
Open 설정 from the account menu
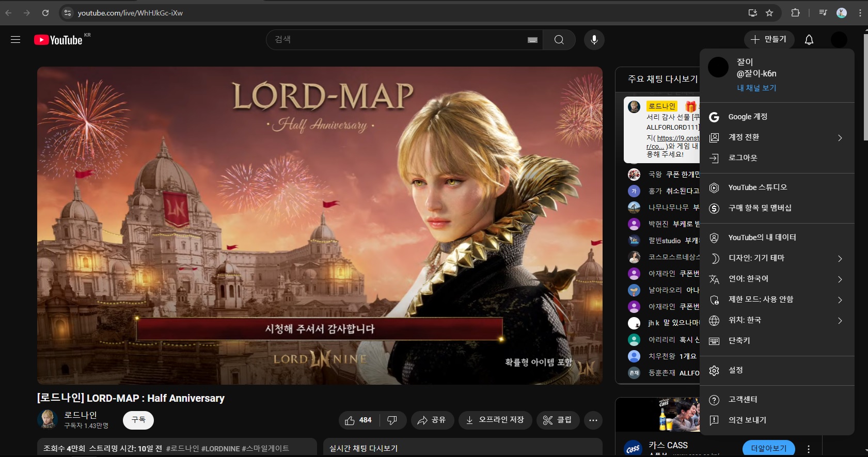tap(777, 370)
